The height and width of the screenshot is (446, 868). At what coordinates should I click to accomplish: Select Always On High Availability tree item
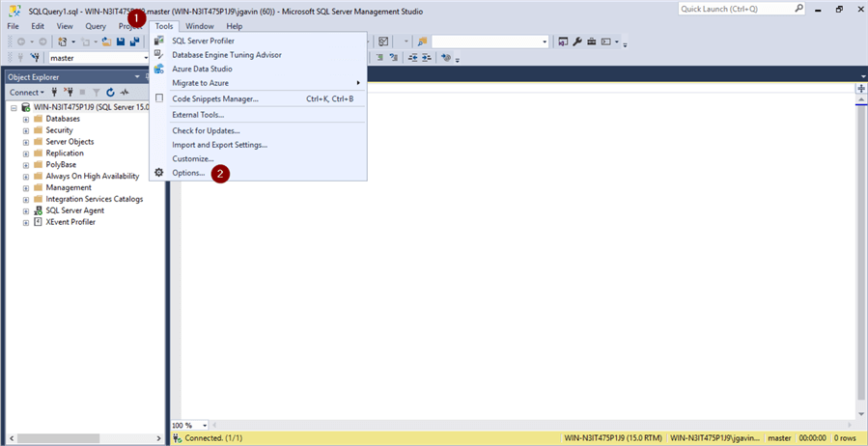(93, 176)
